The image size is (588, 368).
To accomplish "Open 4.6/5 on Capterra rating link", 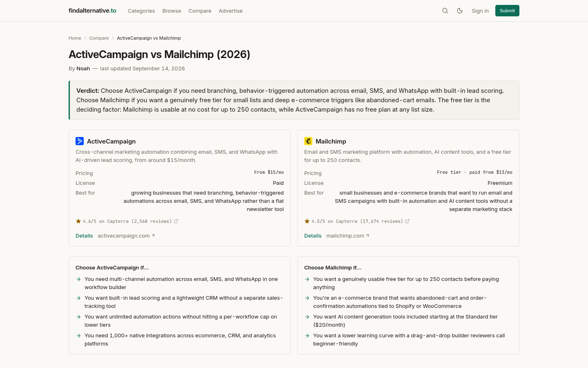I will [127, 221].
